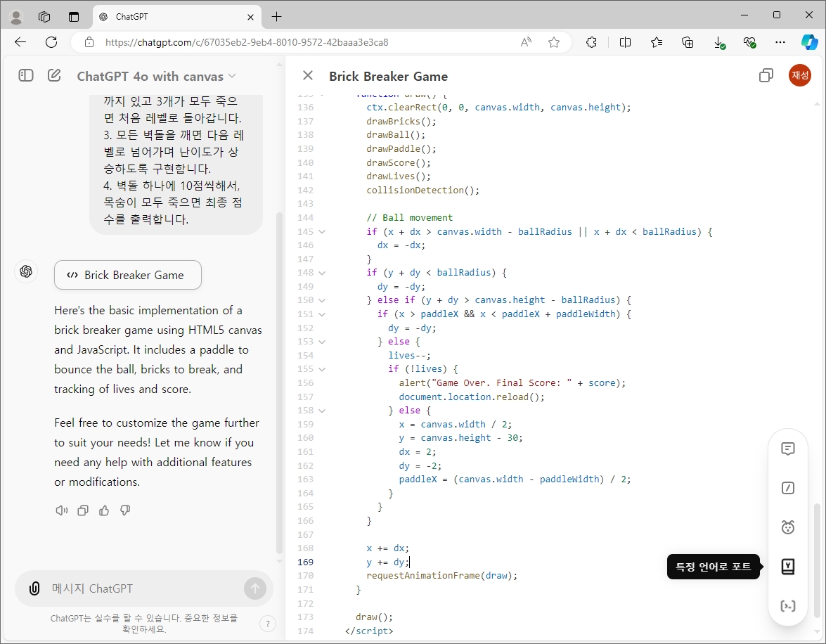The image size is (826, 644).
Task: Click the requestAnimationFrame(draw) code line
Action: click(441, 576)
